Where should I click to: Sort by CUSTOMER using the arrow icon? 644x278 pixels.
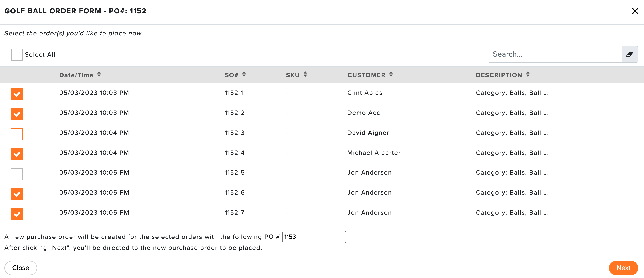(391, 74)
